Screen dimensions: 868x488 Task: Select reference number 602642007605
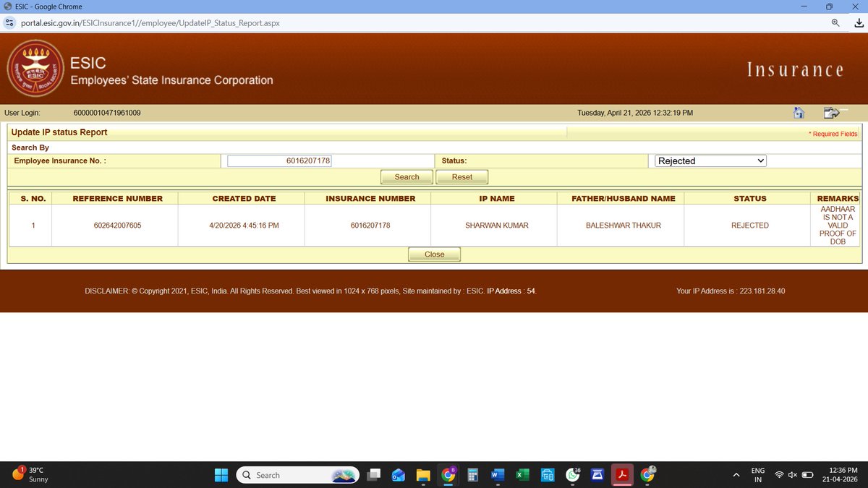pos(117,226)
